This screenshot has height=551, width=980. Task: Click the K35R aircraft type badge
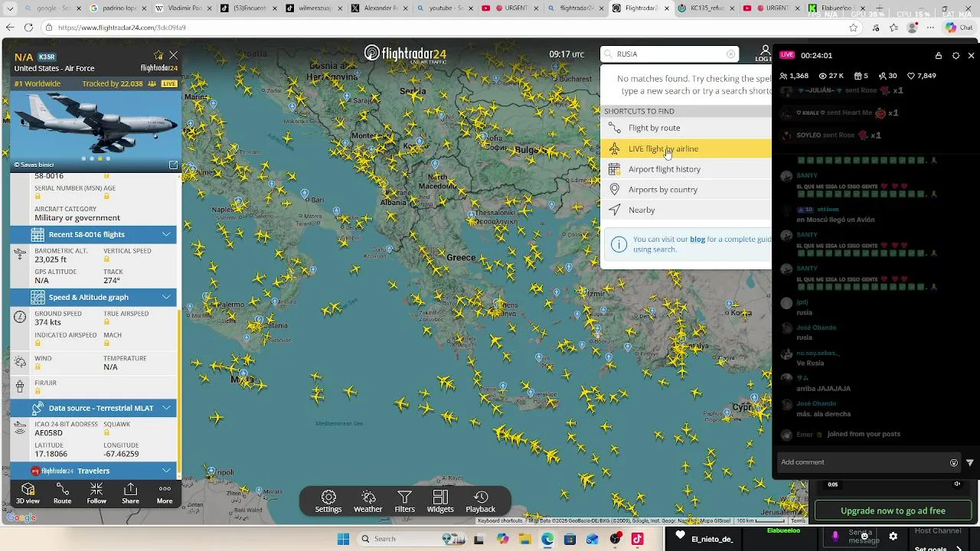[x=47, y=57]
